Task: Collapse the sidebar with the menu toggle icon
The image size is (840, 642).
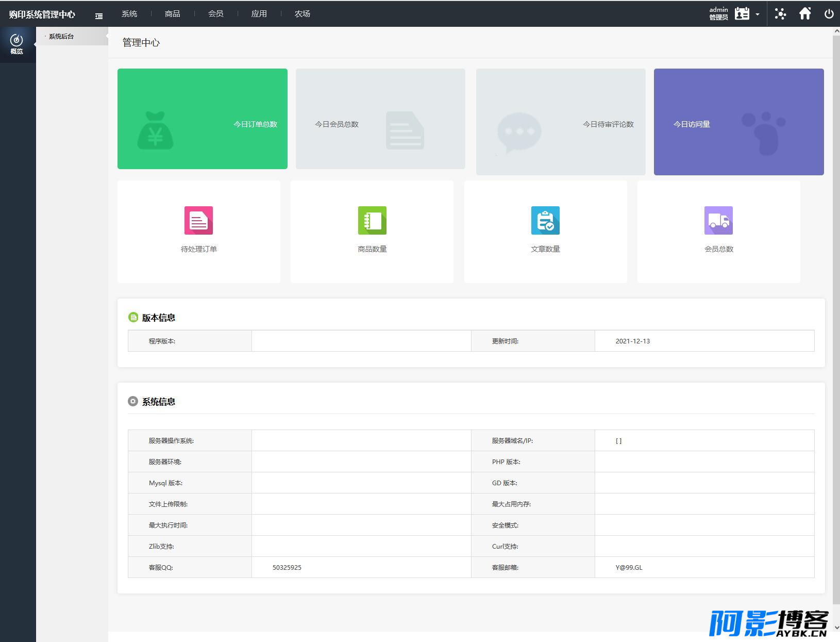Action: pos(99,16)
